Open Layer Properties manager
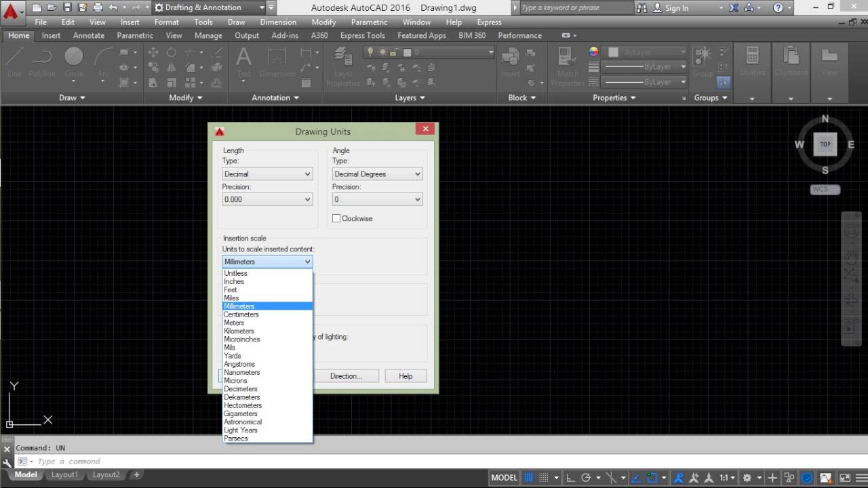 click(343, 66)
